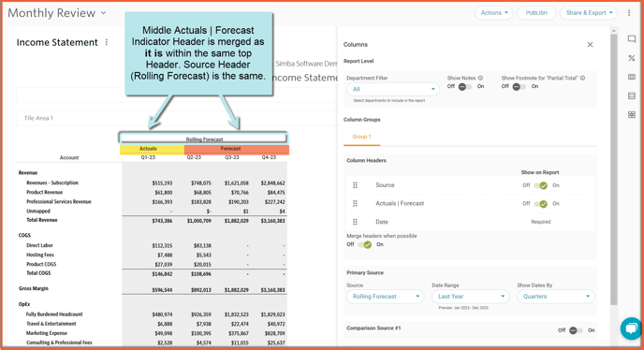Open the chat support bubble
Viewport: 644px width, 350px height.
pyautogui.click(x=631, y=328)
